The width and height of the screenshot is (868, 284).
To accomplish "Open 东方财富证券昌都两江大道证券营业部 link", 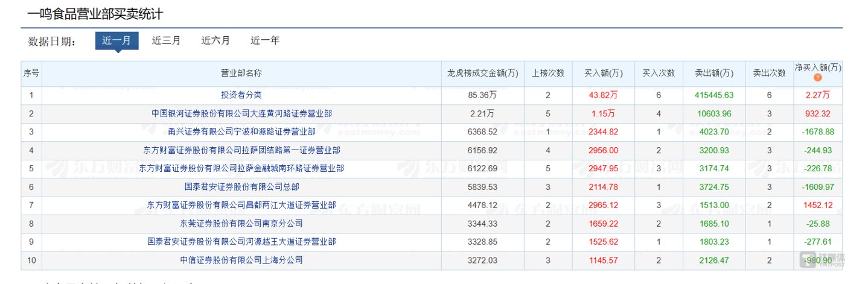I will (x=241, y=205).
